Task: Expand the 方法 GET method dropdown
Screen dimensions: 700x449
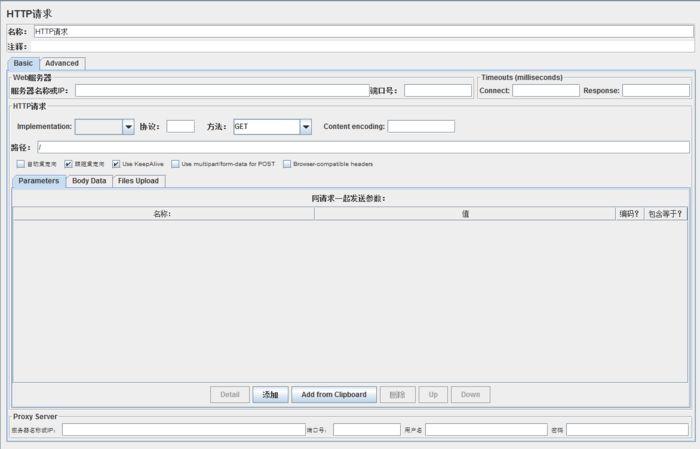Action: click(x=306, y=127)
